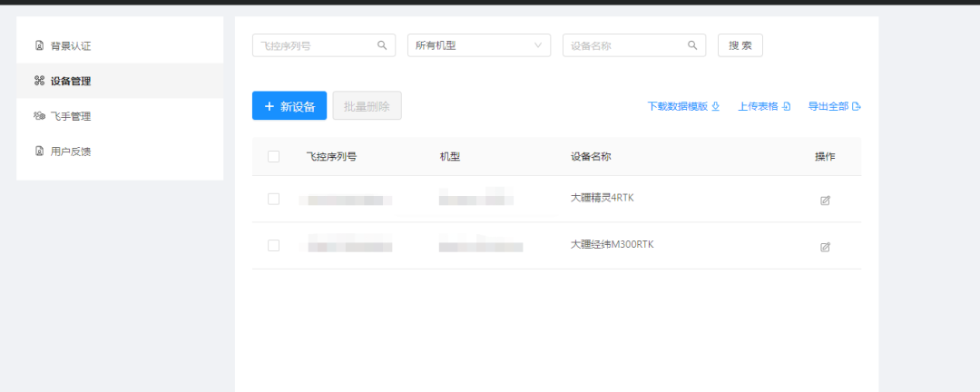The image size is (980, 392).
Task: Open 用户反馈 sidebar entry
Action: click(x=120, y=152)
